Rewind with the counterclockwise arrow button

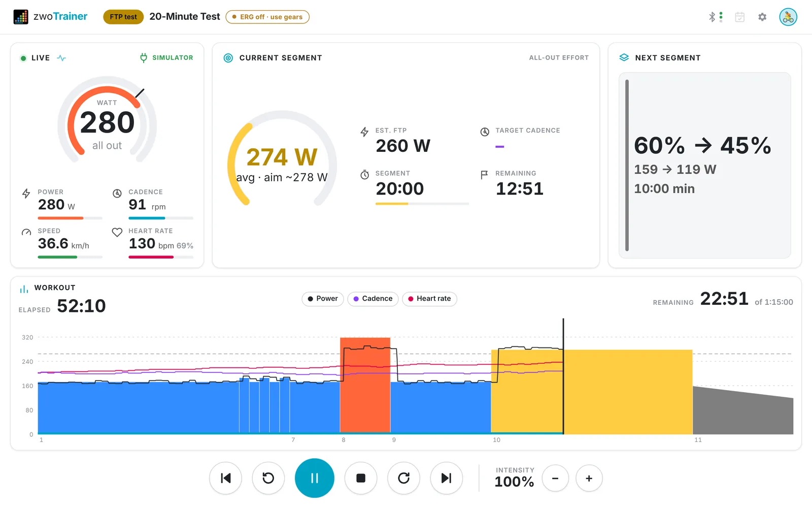click(268, 478)
